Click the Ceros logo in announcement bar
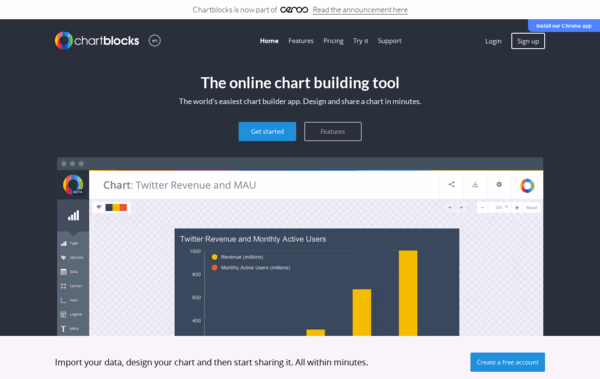The width and height of the screenshot is (600, 379). point(294,10)
